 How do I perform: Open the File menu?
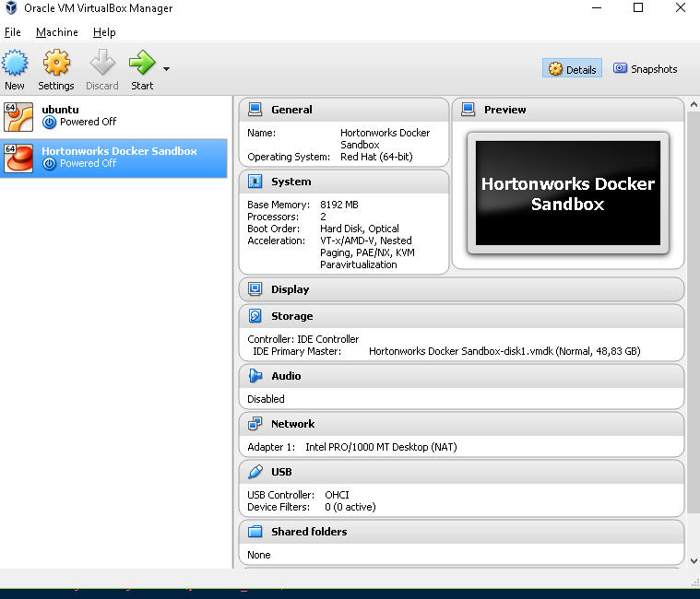[x=13, y=32]
